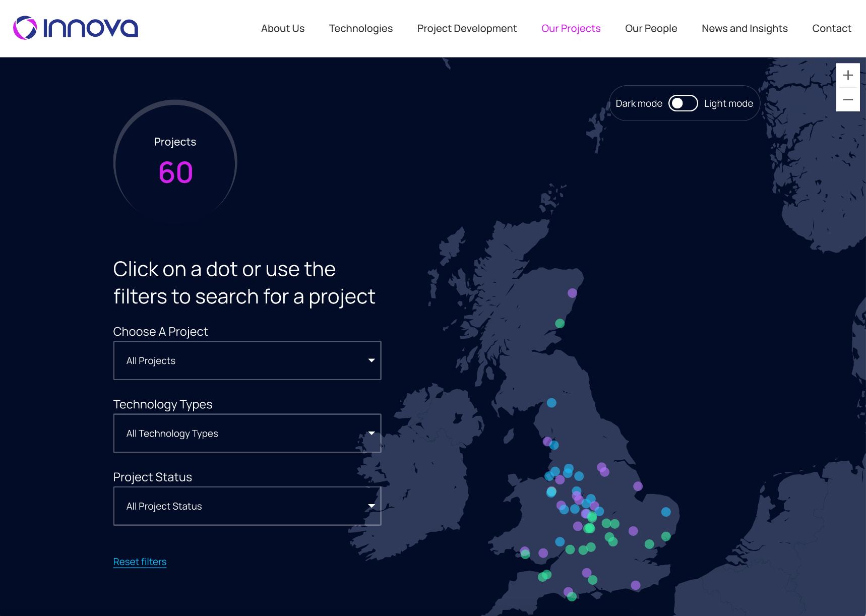Click the blue dot on the East Anglia coast
This screenshot has width=866, height=616.
[666, 512]
